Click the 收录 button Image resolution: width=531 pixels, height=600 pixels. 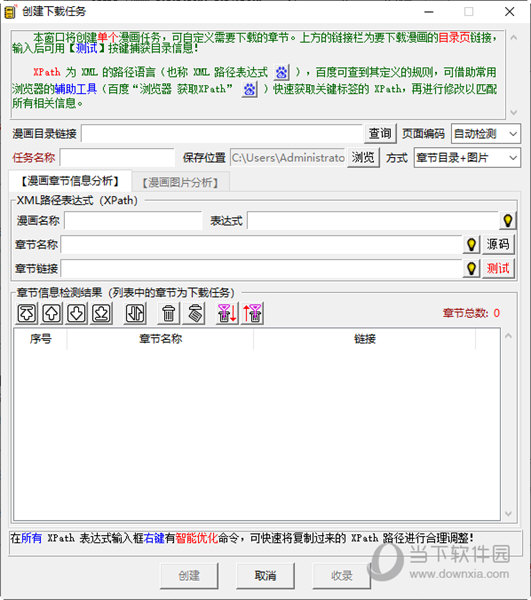(x=342, y=576)
